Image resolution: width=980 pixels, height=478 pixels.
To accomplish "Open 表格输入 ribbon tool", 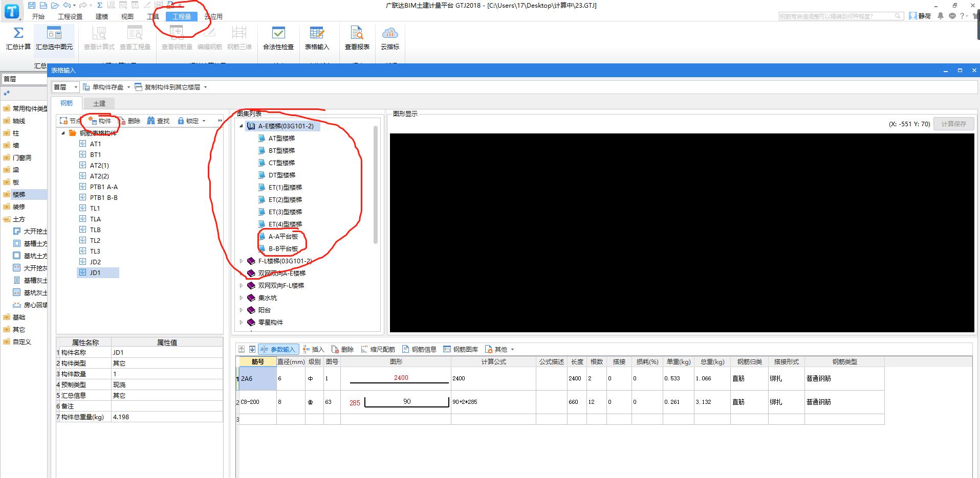I will [x=317, y=39].
